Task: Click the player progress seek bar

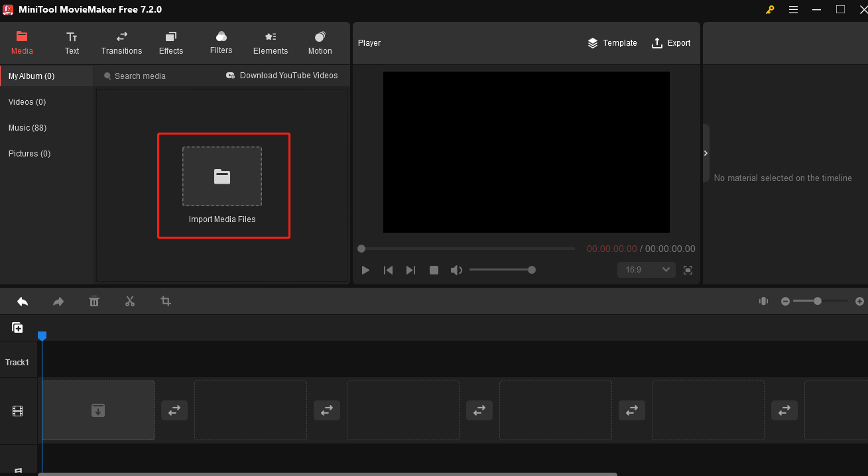Action: coord(467,249)
